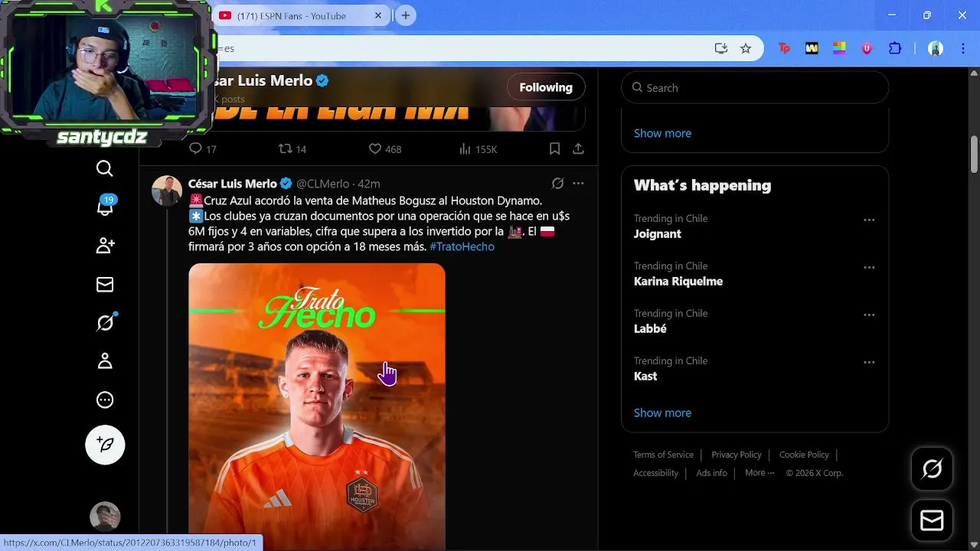Open options for Joignant trend
Image resolution: width=980 pixels, height=551 pixels.
[869, 220]
